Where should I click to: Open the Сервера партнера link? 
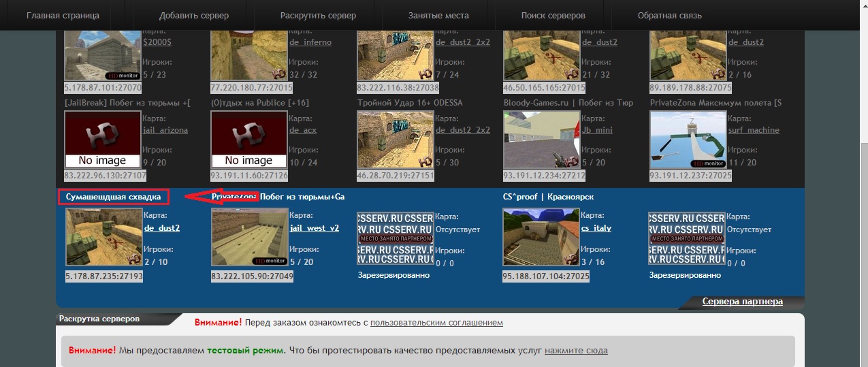pyautogui.click(x=743, y=301)
